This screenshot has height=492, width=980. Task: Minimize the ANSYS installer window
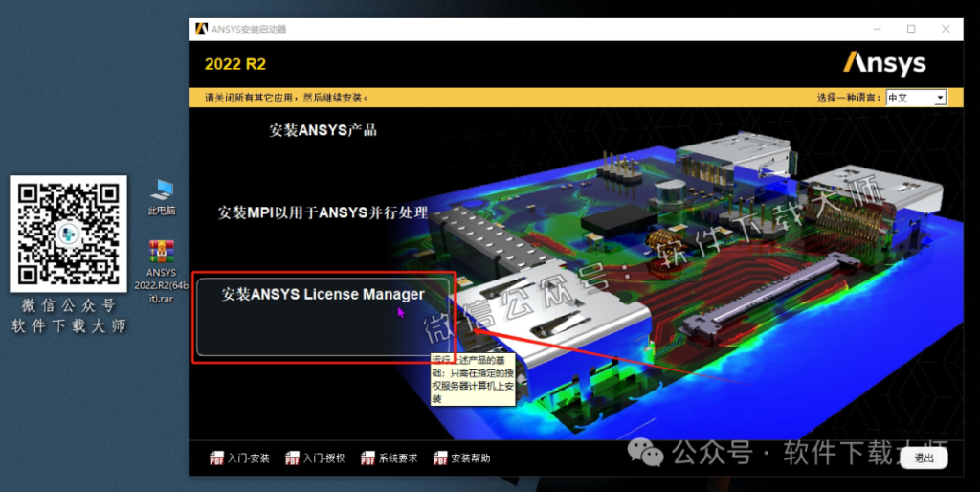(878, 29)
